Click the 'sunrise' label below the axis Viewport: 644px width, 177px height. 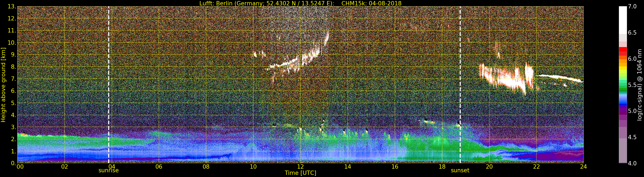pyautogui.click(x=109, y=171)
